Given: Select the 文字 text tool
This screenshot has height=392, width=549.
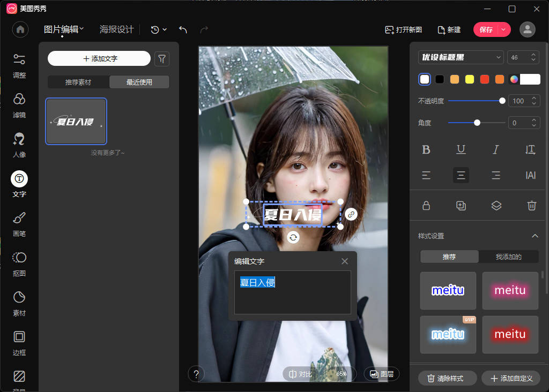Looking at the screenshot, I should (19, 184).
